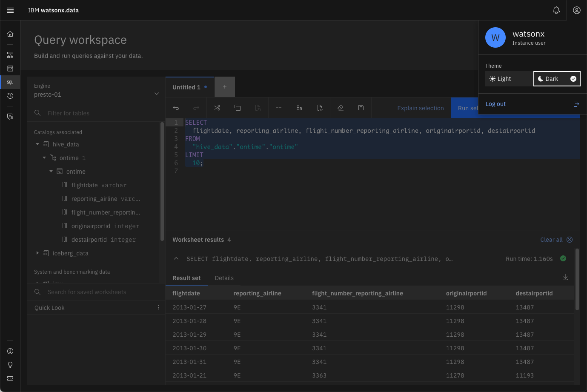Click the Clear all circle-x icon
Screen dimensions: 587x392
(570, 240)
